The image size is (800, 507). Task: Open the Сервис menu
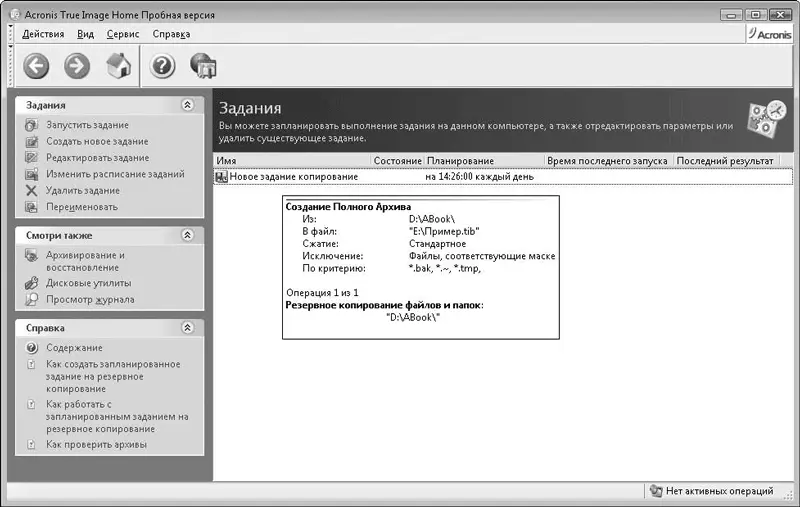click(x=123, y=34)
